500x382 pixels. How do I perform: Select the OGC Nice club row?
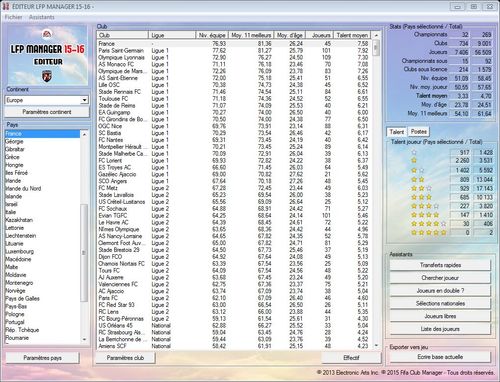[x=234, y=126]
